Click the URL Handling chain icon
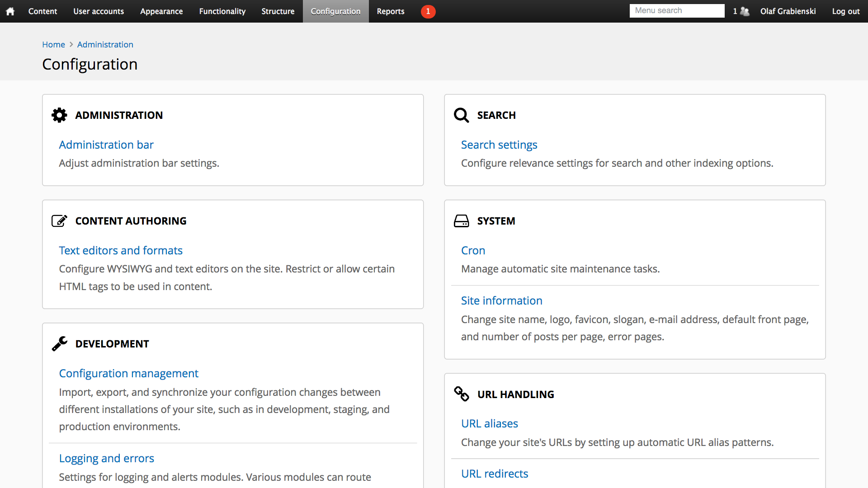Viewport: 868px width, 488px height. [461, 394]
